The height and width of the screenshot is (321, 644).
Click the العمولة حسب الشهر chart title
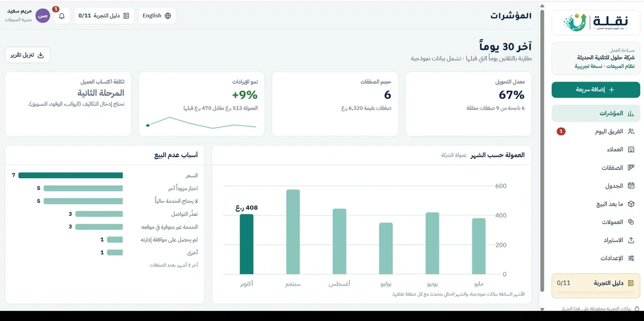tap(497, 155)
